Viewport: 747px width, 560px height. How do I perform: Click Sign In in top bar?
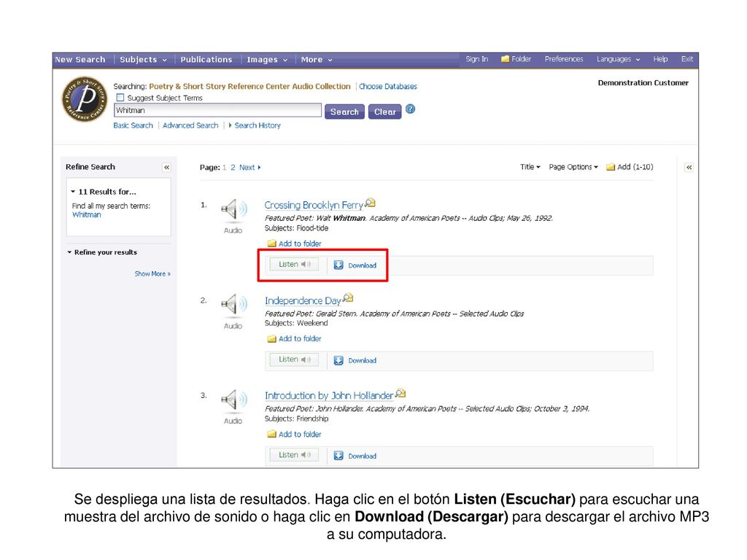(x=477, y=59)
